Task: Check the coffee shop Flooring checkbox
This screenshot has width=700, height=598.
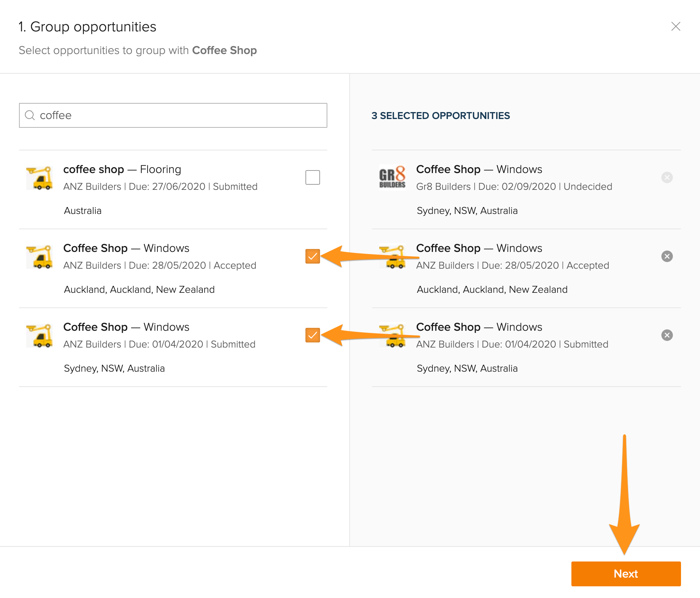Action: pos(313,177)
